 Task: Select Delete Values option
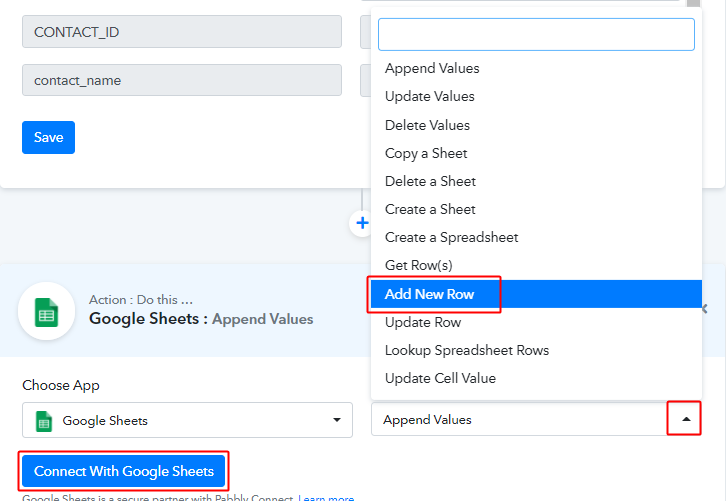pos(536,125)
